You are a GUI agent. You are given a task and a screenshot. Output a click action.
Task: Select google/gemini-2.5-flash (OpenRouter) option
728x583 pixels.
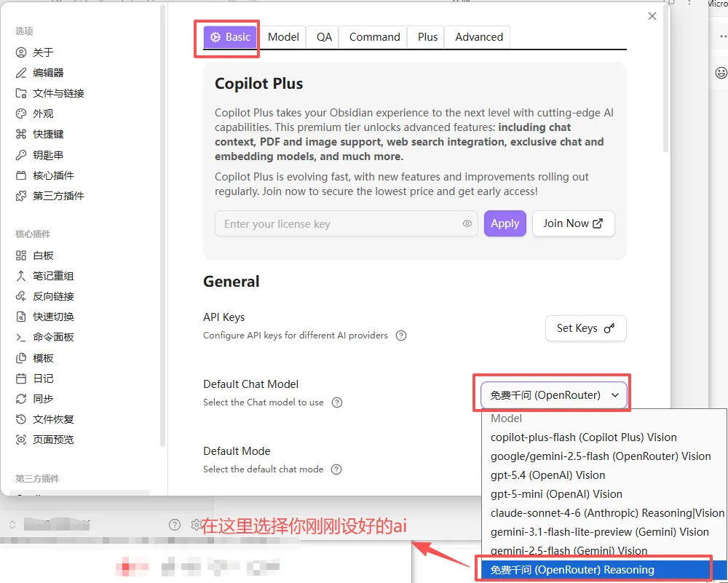pyautogui.click(x=604, y=456)
